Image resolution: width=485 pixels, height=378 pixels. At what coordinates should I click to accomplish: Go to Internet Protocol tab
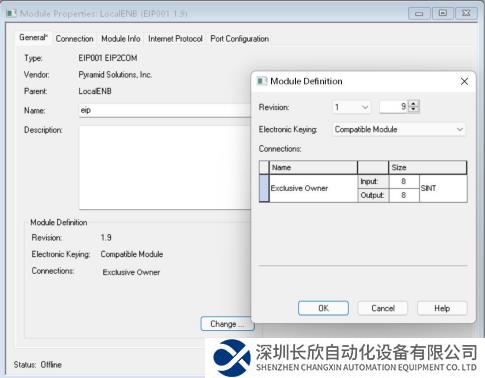(x=175, y=39)
